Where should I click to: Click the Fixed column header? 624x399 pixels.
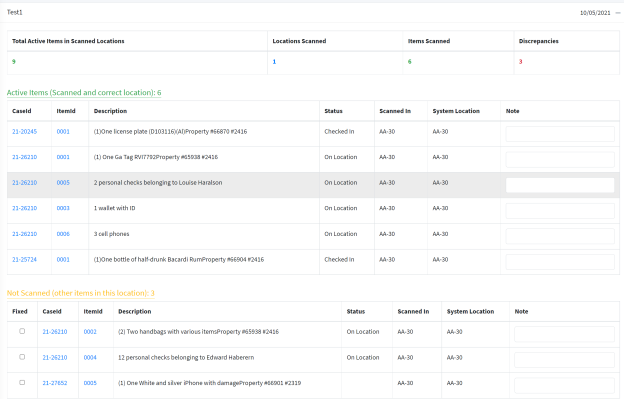pos(20,311)
